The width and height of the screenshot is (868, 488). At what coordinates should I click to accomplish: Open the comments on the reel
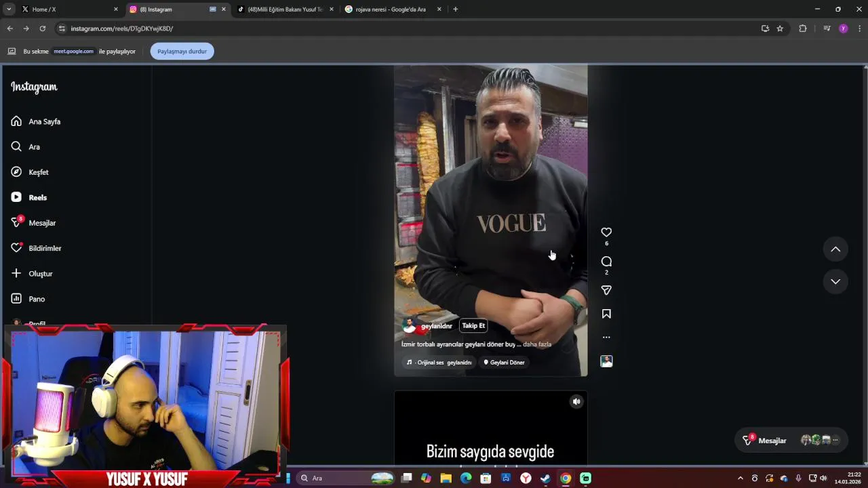pos(606,262)
